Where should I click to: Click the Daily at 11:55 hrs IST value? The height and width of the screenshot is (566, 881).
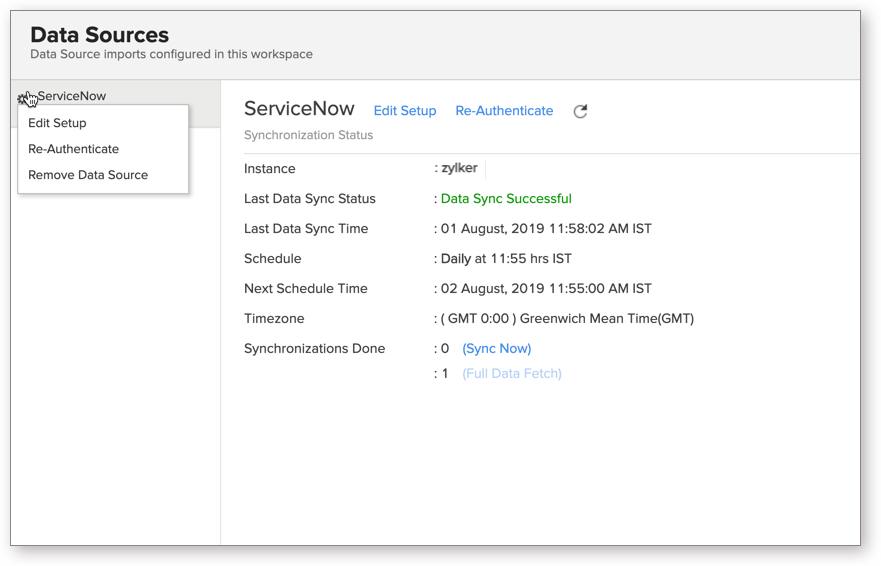[506, 259]
